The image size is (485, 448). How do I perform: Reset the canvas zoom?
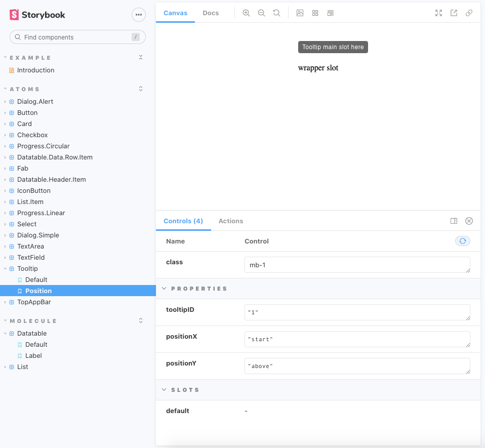pos(276,13)
